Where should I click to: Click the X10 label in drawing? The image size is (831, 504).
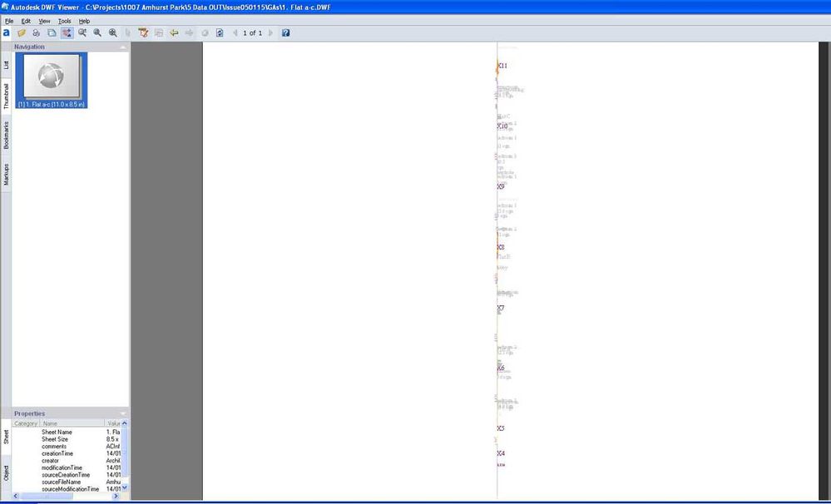coord(502,126)
